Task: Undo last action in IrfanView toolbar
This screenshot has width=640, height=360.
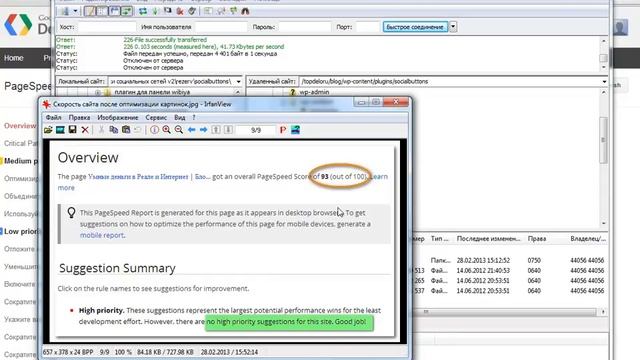Action: [x=138, y=130]
